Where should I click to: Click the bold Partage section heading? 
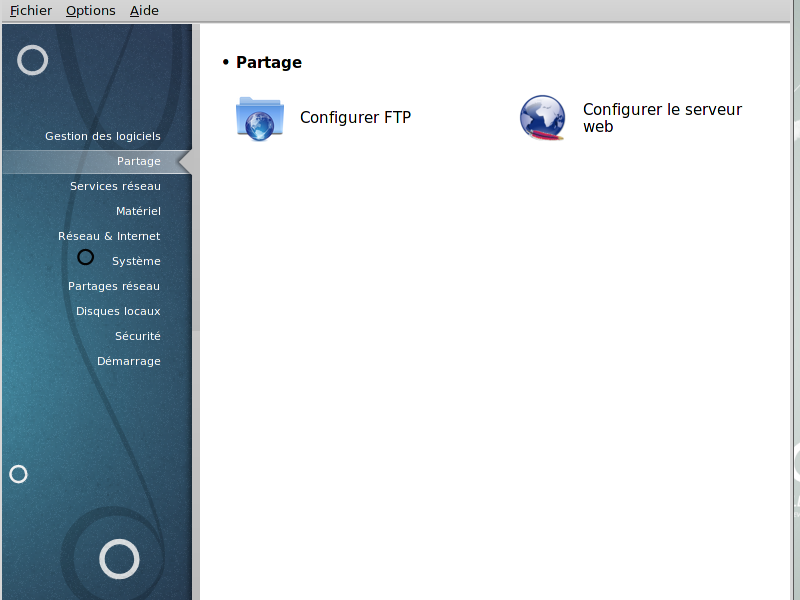(268, 62)
